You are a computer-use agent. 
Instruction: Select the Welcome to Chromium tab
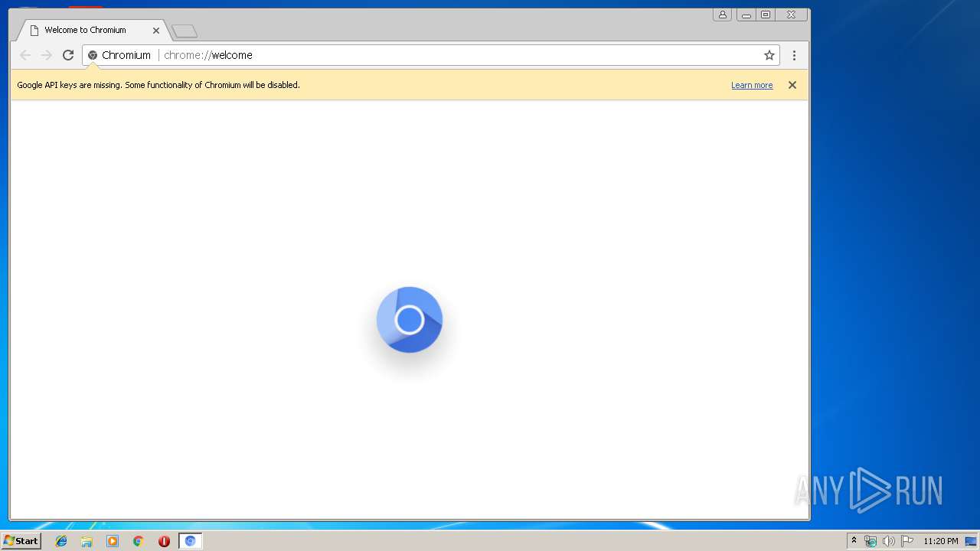(x=92, y=31)
